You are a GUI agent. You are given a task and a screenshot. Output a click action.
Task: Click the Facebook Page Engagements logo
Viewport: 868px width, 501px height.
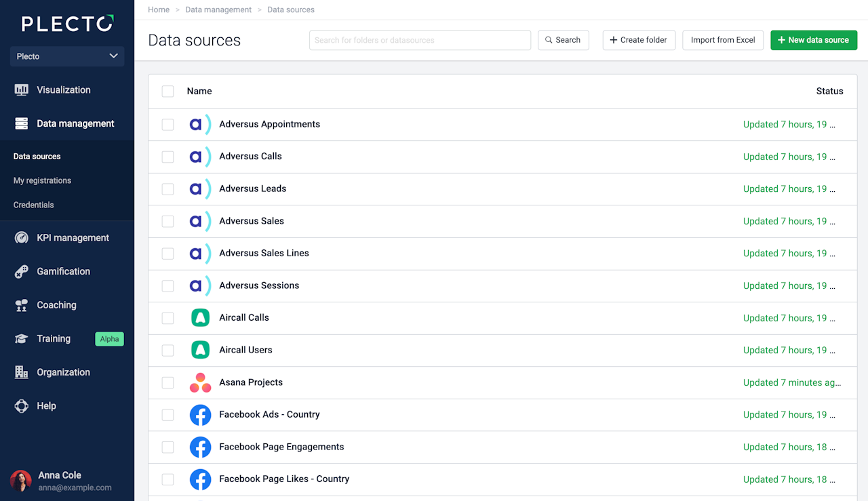pyautogui.click(x=200, y=447)
